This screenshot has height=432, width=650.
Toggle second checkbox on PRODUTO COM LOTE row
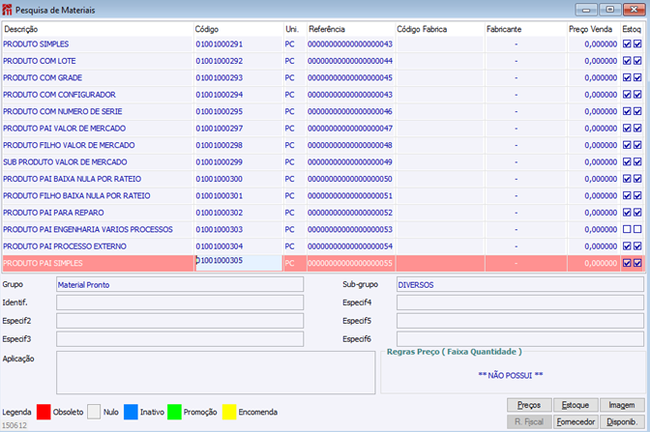click(638, 61)
